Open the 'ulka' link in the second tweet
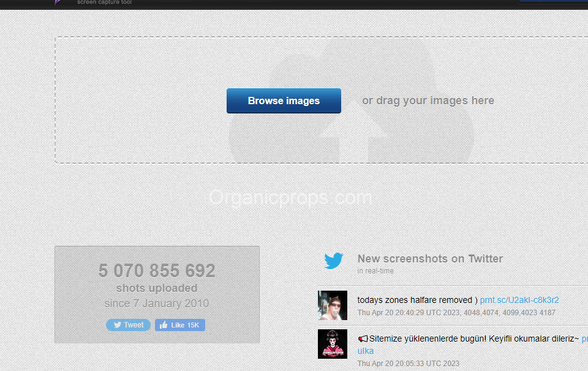The height and width of the screenshot is (371, 588). (x=365, y=351)
